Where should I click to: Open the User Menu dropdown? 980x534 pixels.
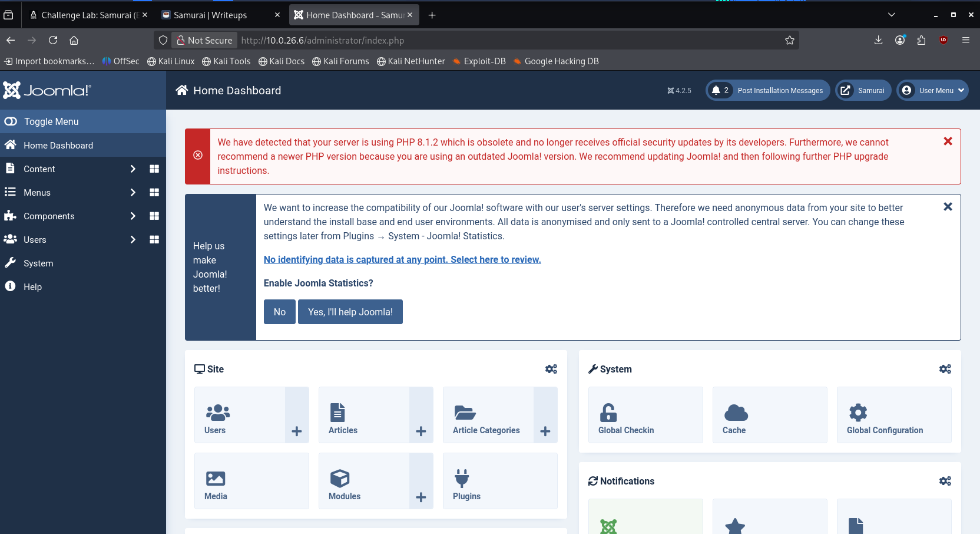[x=932, y=90]
